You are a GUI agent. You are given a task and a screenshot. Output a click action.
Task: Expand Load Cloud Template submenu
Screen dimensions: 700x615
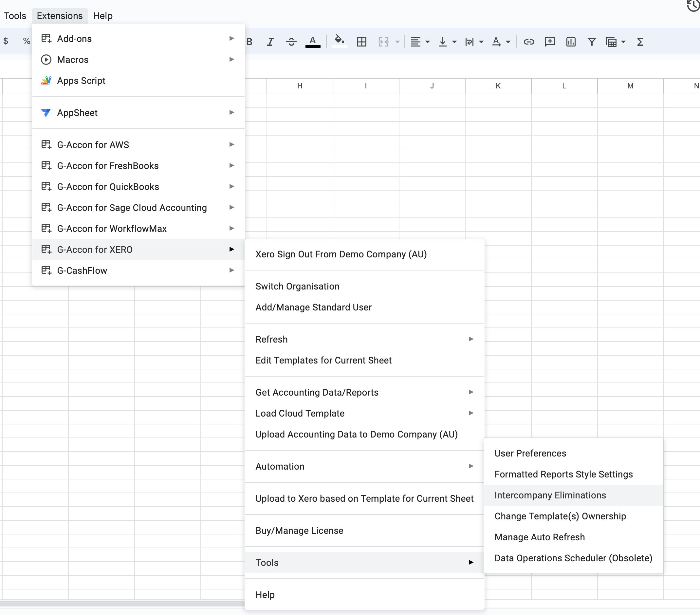click(x=364, y=413)
